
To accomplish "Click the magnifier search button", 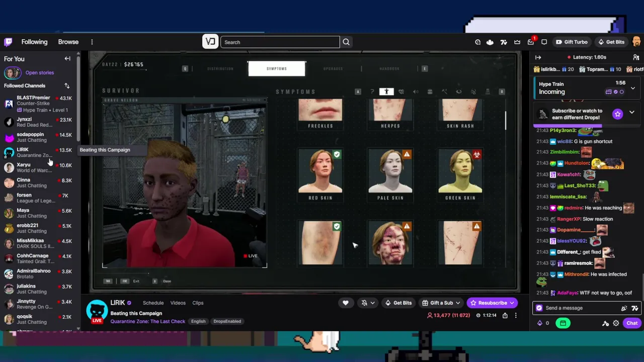I will (346, 42).
